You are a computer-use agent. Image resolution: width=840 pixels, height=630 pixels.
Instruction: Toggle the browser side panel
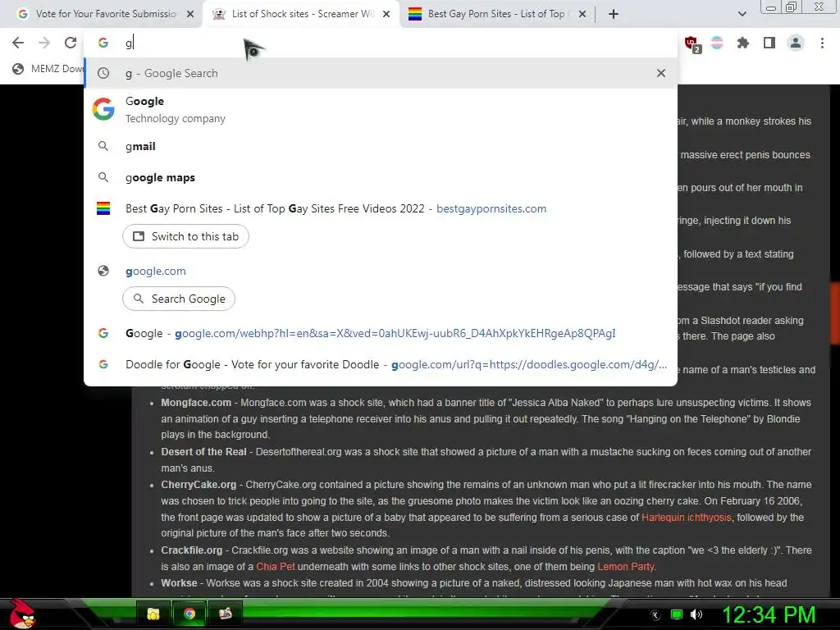click(769, 43)
